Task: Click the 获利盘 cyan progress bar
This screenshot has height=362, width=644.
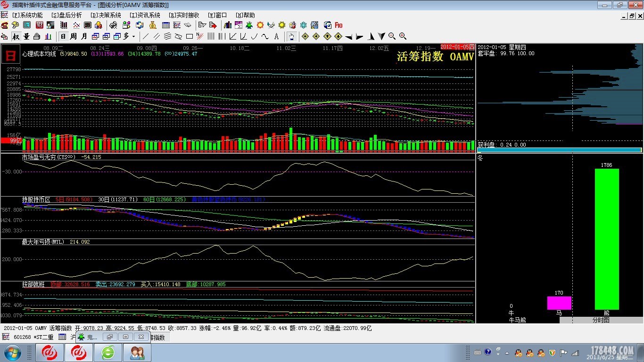Action: [560, 150]
